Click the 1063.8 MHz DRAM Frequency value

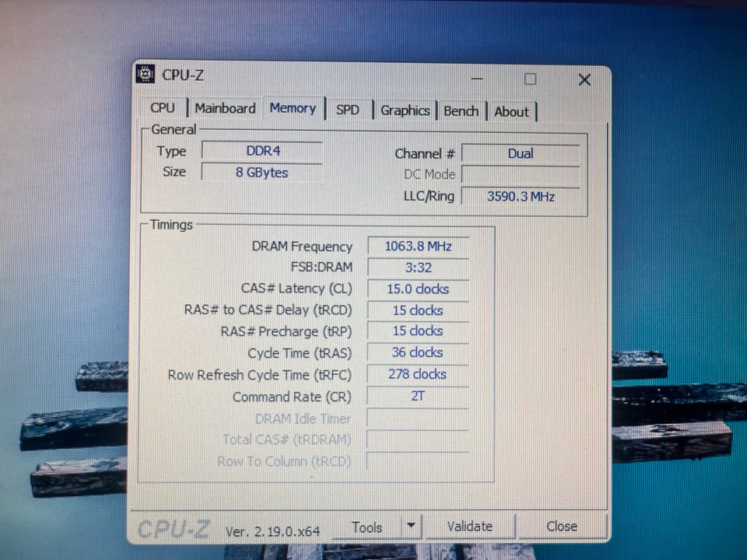(x=418, y=247)
